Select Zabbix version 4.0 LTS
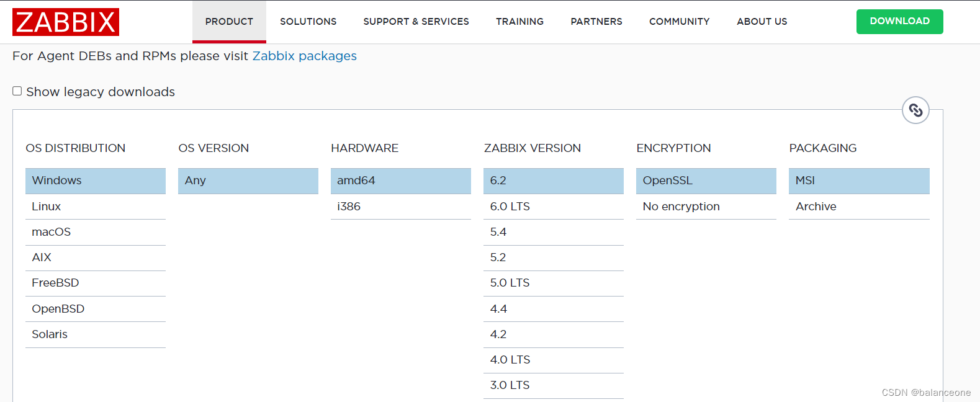Image resolution: width=980 pixels, height=402 pixels. click(x=553, y=360)
